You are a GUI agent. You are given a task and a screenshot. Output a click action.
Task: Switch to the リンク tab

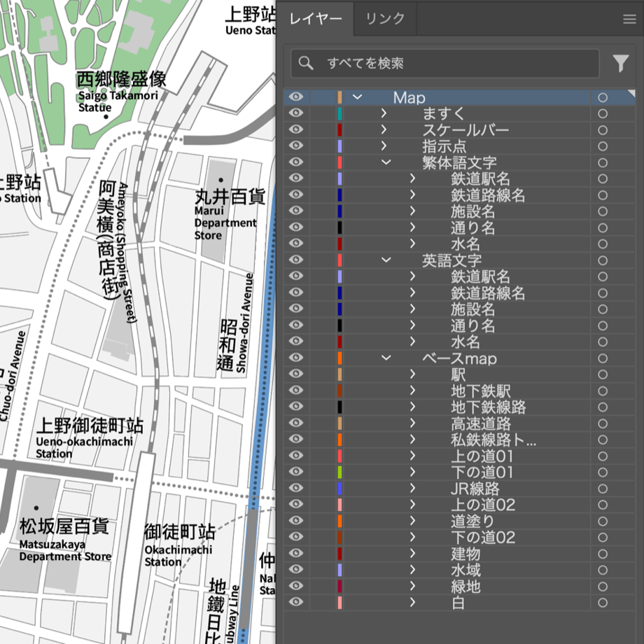[x=385, y=19]
